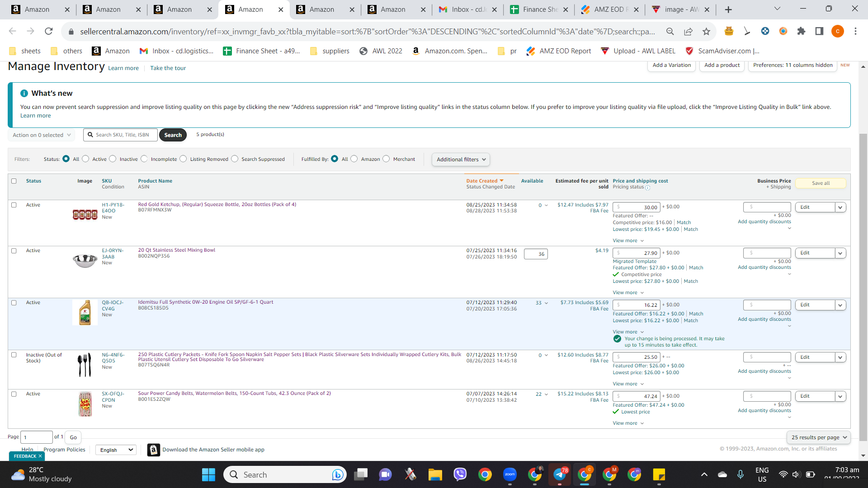Check the Idemitsu Engine Oil row checkbox
Viewport: 868px width, 488px height.
point(14,302)
